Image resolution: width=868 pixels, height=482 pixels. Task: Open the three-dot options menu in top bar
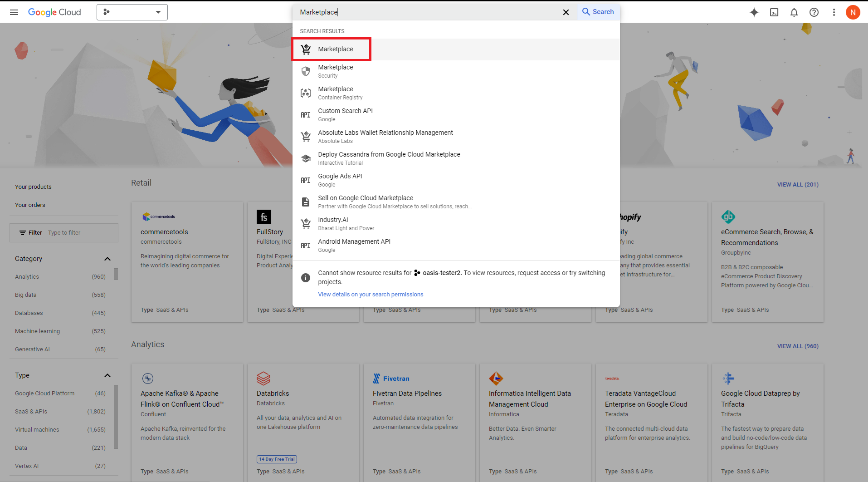pyautogui.click(x=834, y=12)
